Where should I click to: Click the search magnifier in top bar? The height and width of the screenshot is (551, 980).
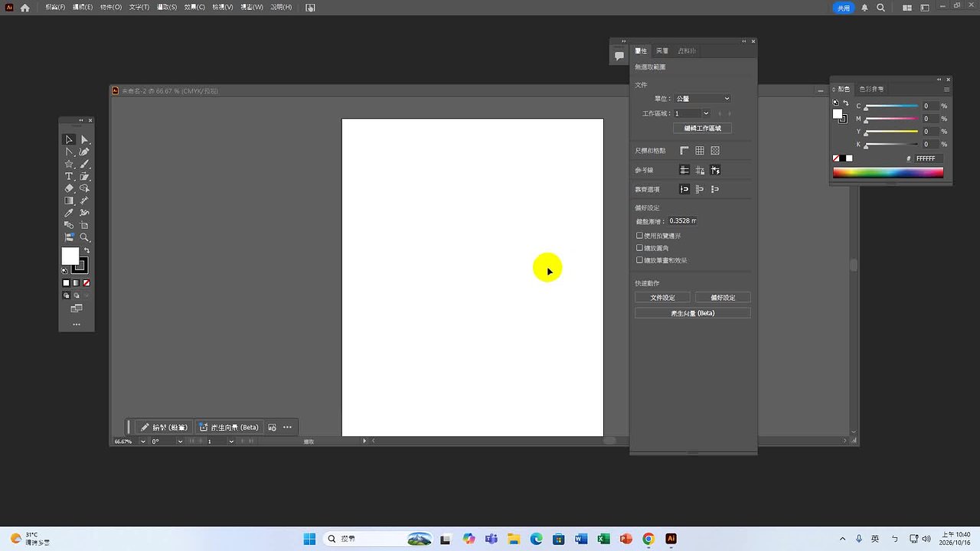pyautogui.click(x=880, y=8)
